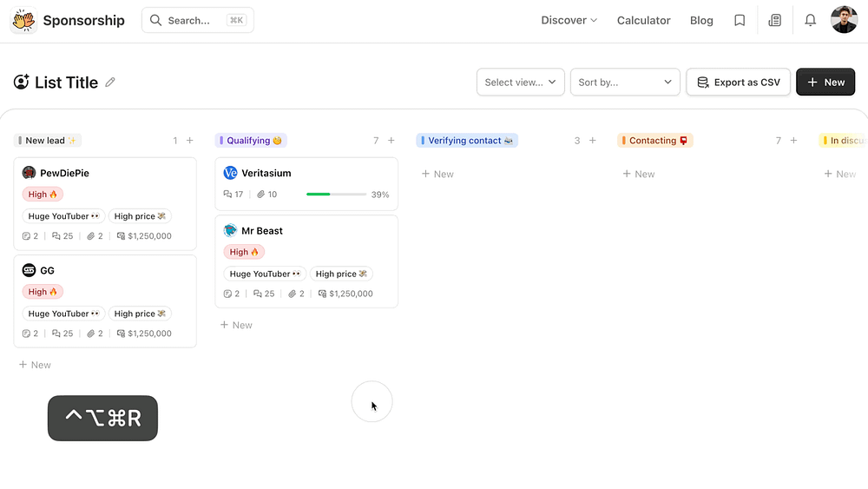Click PewDiePie channel avatar
The height and width of the screenshot is (489, 868).
pos(29,173)
